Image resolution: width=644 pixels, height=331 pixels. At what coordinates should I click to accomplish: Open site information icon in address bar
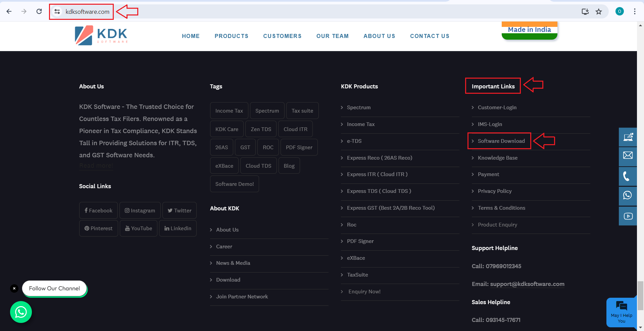click(x=57, y=12)
